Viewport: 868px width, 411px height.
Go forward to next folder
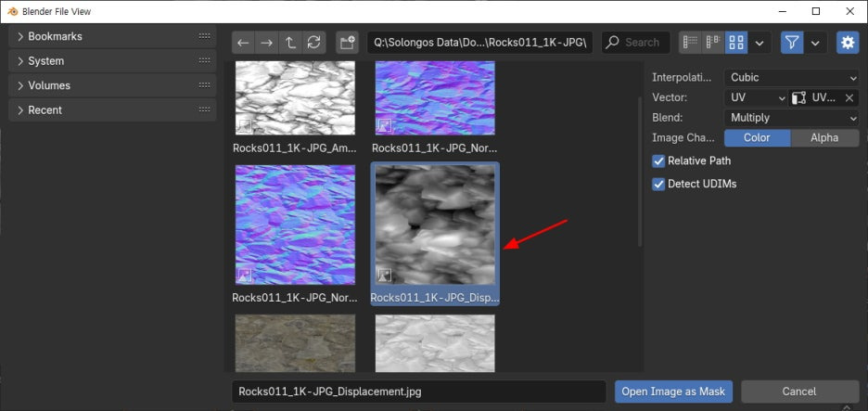267,43
